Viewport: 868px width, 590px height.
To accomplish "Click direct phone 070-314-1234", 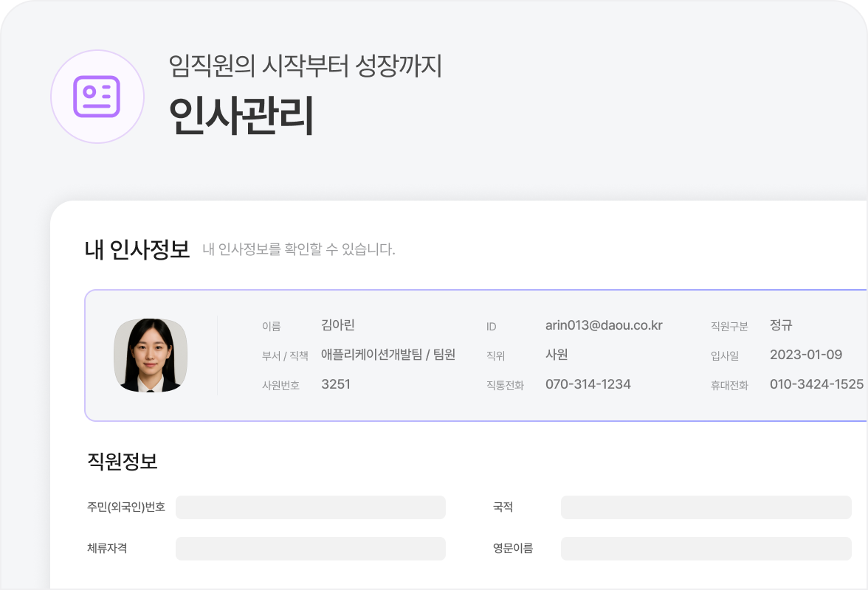I will click(x=588, y=384).
